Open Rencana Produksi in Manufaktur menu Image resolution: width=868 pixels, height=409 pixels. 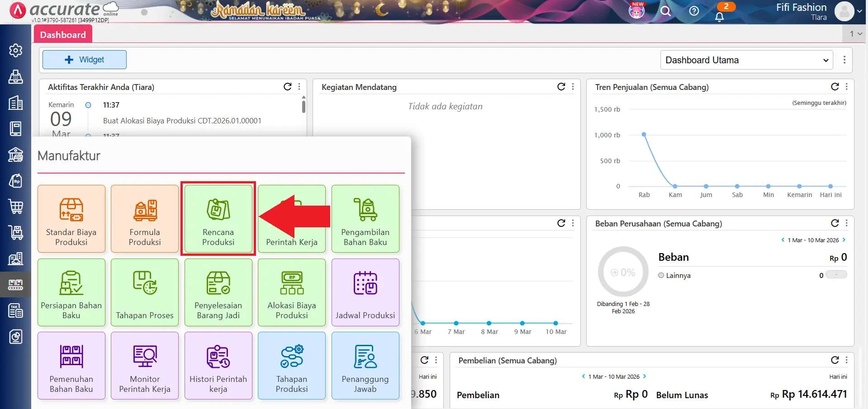tap(218, 219)
